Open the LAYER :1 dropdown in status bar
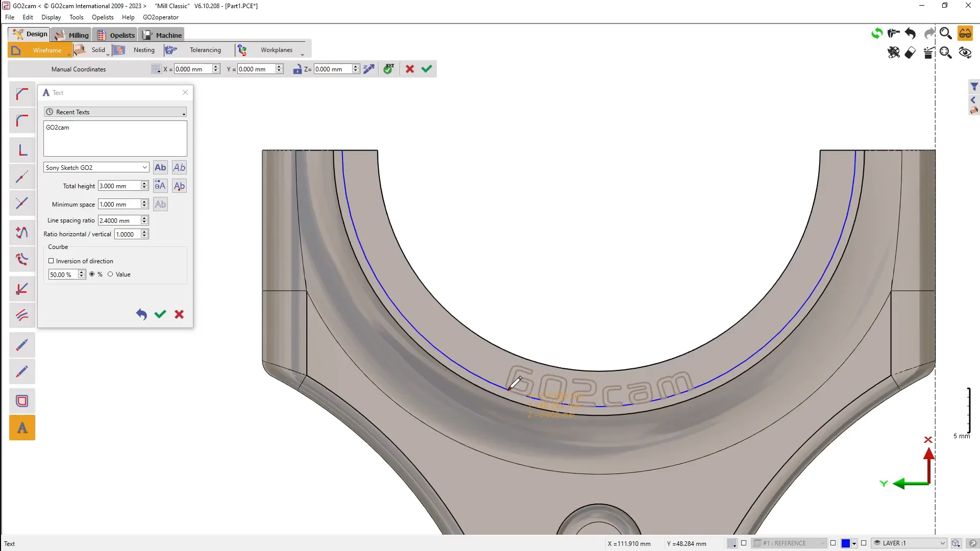Viewport: 980px width, 551px height. (x=942, y=543)
